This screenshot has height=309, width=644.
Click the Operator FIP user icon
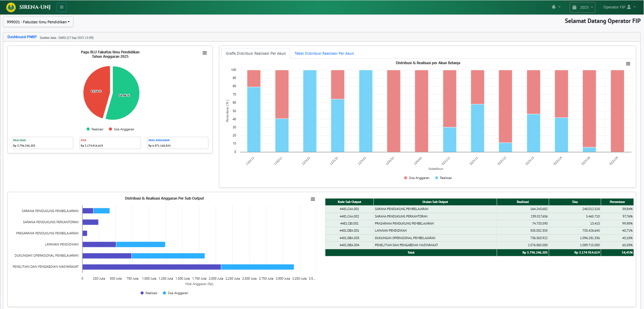point(629,7)
